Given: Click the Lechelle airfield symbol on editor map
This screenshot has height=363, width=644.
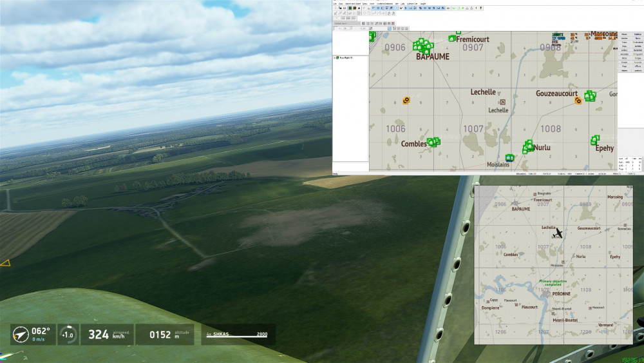Looking at the screenshot, I should pos(502,102).
